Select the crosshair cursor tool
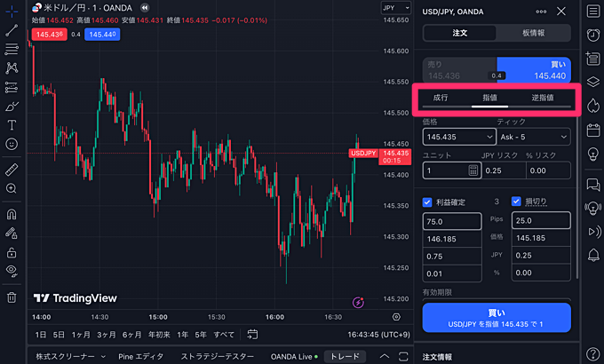The height and width of the screenshot is (364, 604). point(12,12)
